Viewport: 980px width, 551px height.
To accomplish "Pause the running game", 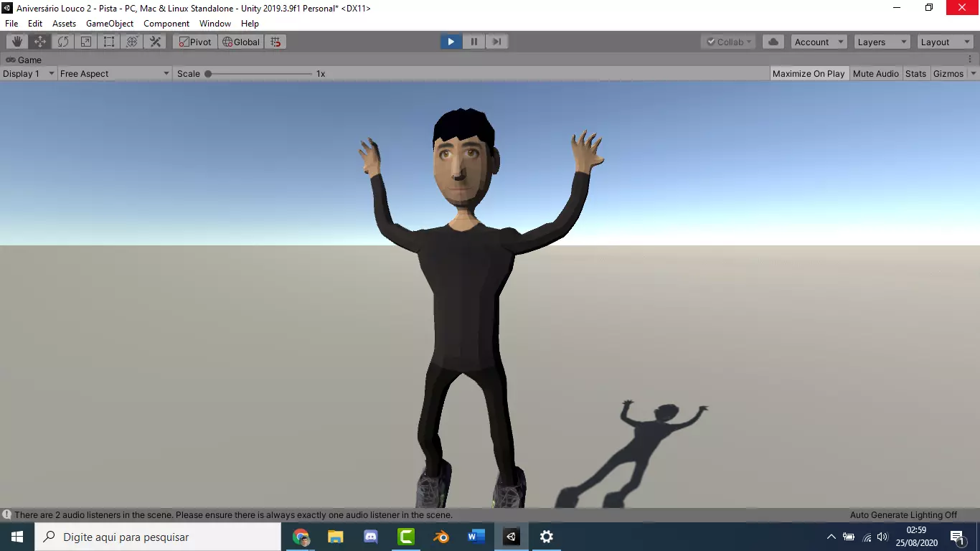I will tap(473, 42).
